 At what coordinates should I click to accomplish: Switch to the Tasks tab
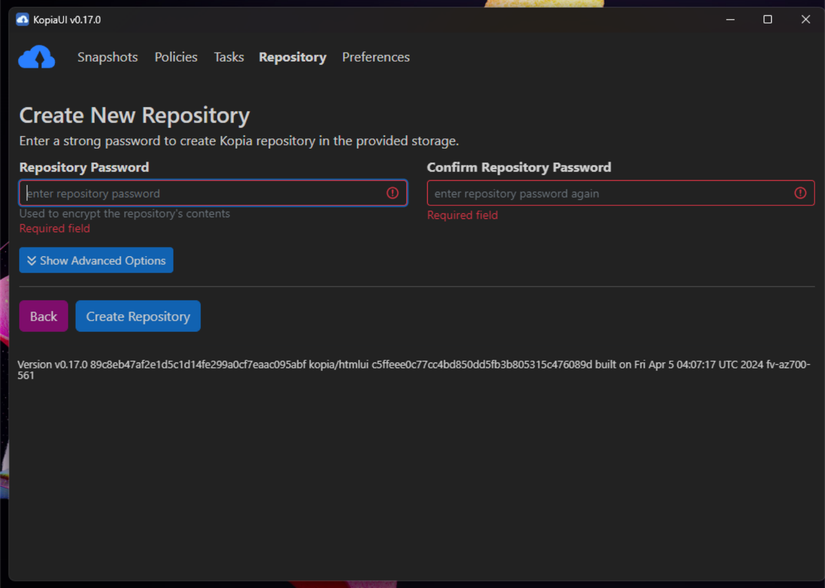tap(228, 57)
